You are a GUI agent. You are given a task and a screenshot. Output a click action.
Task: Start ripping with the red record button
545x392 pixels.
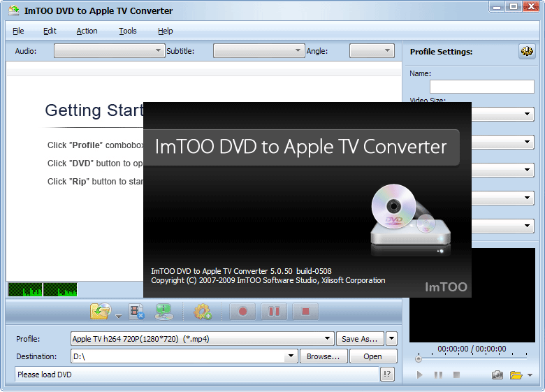pyautogui.click(x=242, y=312)
